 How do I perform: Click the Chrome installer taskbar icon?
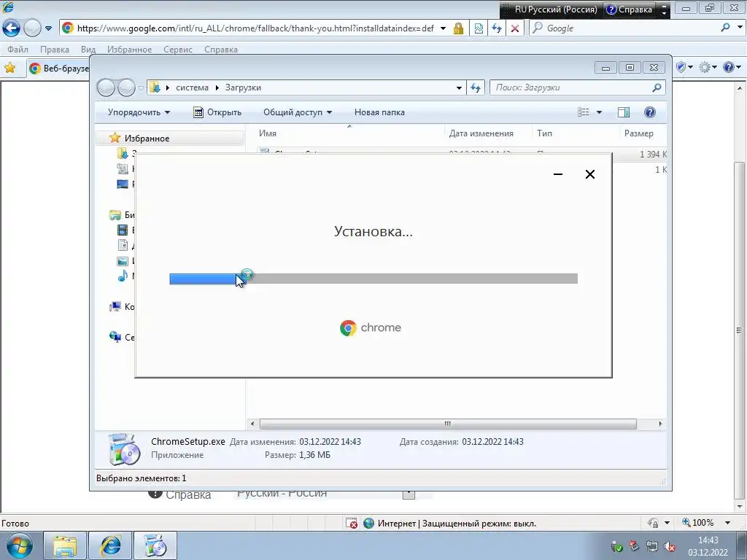point(155,545)
